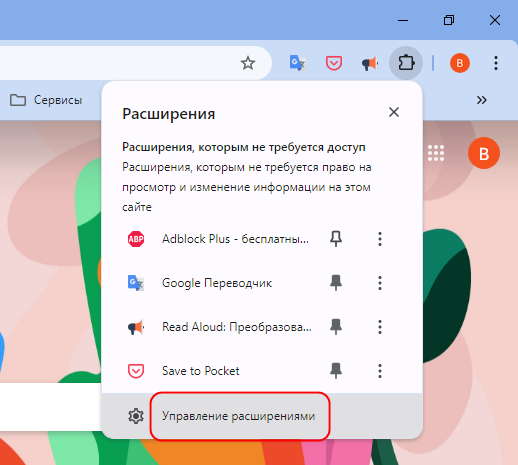Unpin Google Переводчик from toolbar
This screenshot has width=518, height=465.
(x=336, y=283)
